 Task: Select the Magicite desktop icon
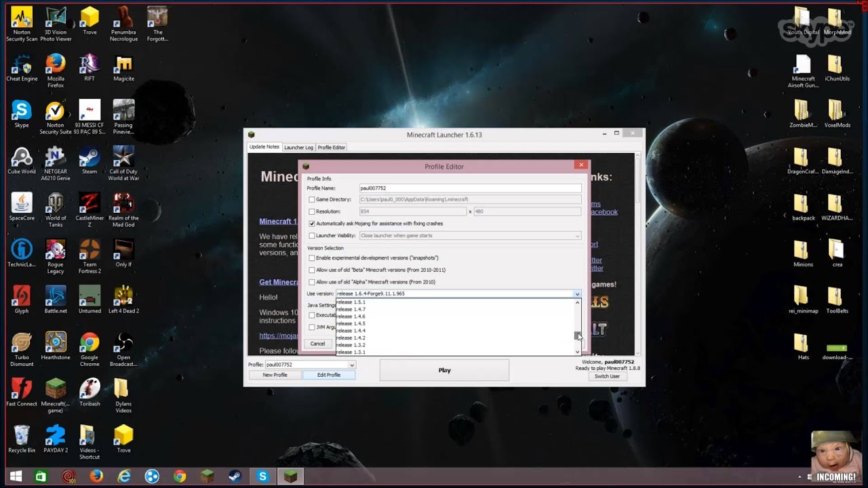click(x=123, y=68)
